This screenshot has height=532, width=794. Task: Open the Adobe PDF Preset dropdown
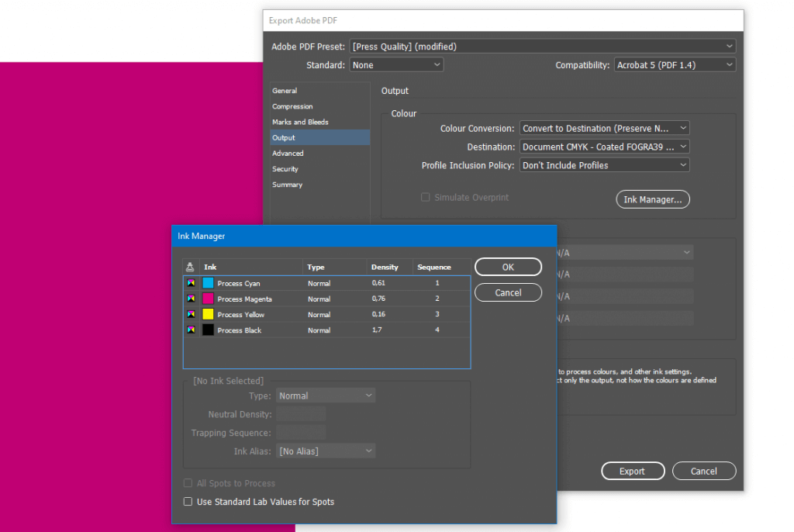pyautogui.click(x=542, y=47)
